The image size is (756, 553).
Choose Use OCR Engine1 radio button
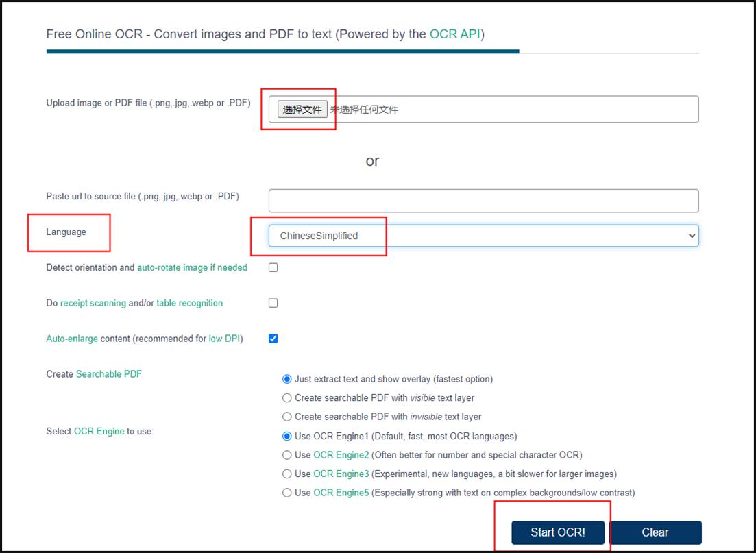point(287,436)
